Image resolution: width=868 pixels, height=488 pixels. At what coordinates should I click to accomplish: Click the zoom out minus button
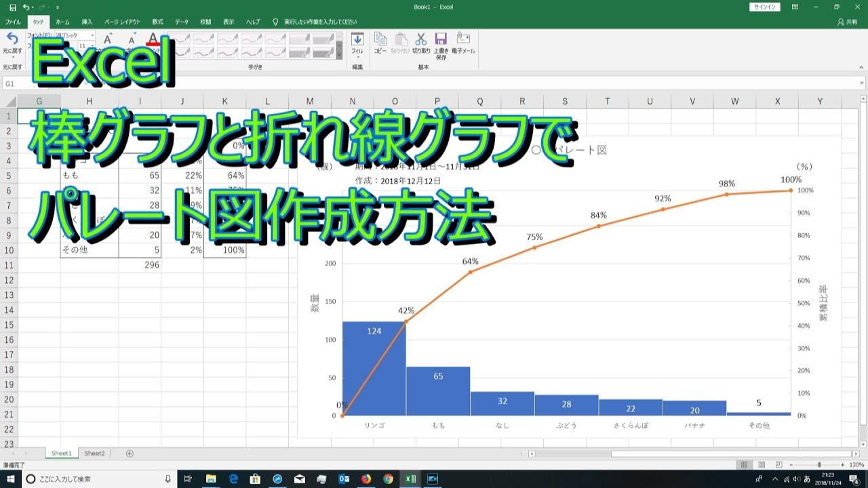790,465
